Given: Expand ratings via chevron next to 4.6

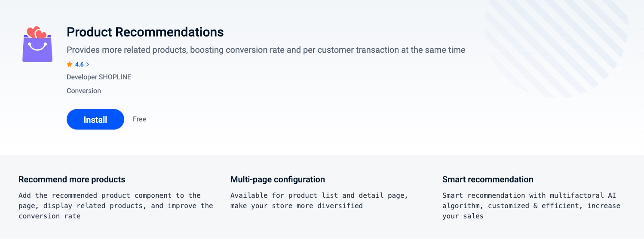Looking at the screenshot, I should coord(88,64).
